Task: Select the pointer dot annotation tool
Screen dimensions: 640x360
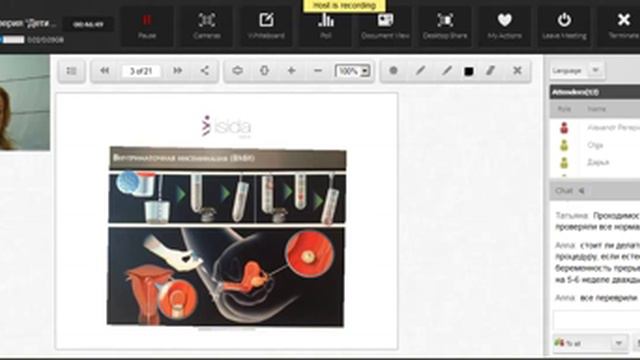Action: [x=393, y=71]
